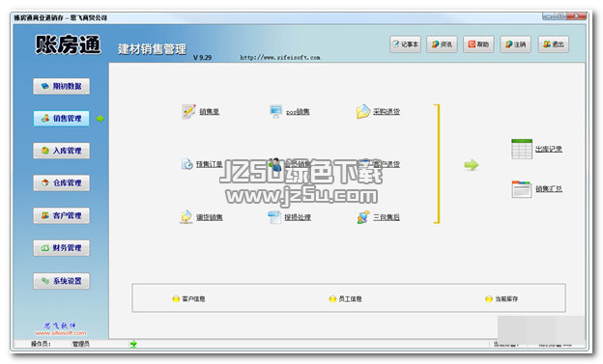Switch to 入库管理 module
The width and height of the screenshot is (603, 364).
(62, 151)
